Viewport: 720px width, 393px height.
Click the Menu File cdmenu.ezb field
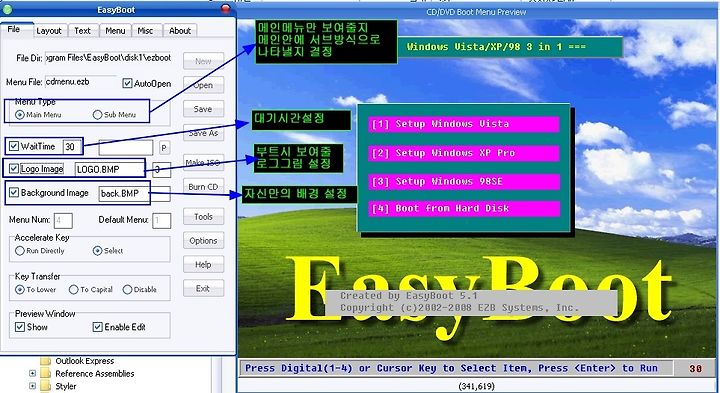click(x=81, y=82)
